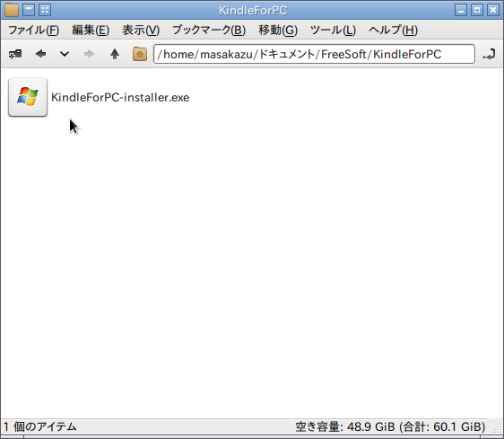Minimize the KindleForPC window

point(461,10)
